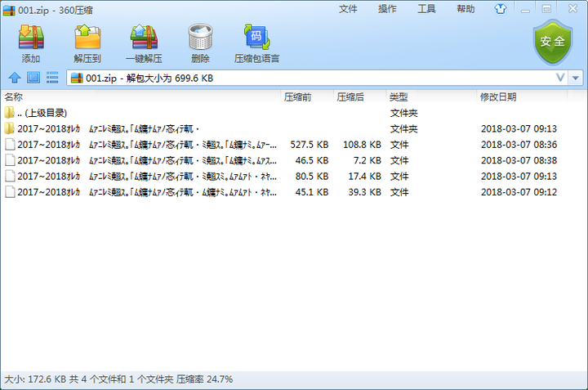Click the 解压到 (Extract to) icon

point(87,38)
